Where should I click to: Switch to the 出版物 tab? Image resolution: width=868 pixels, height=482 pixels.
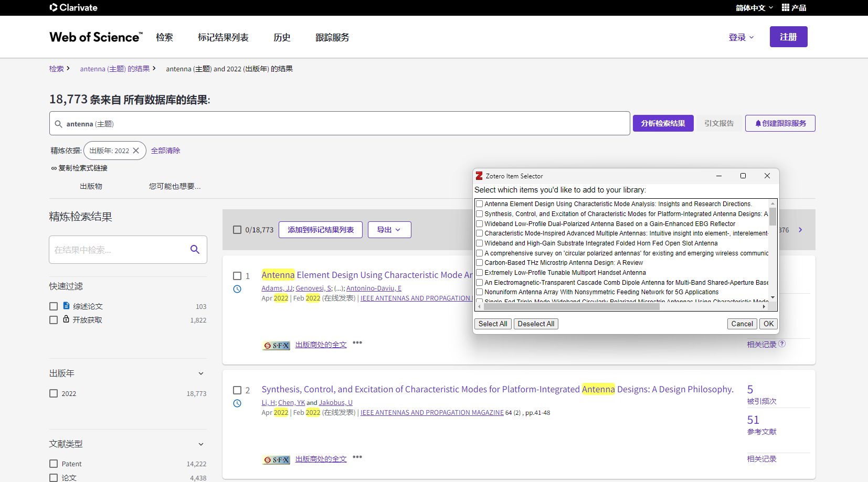[x=91, y=186]
